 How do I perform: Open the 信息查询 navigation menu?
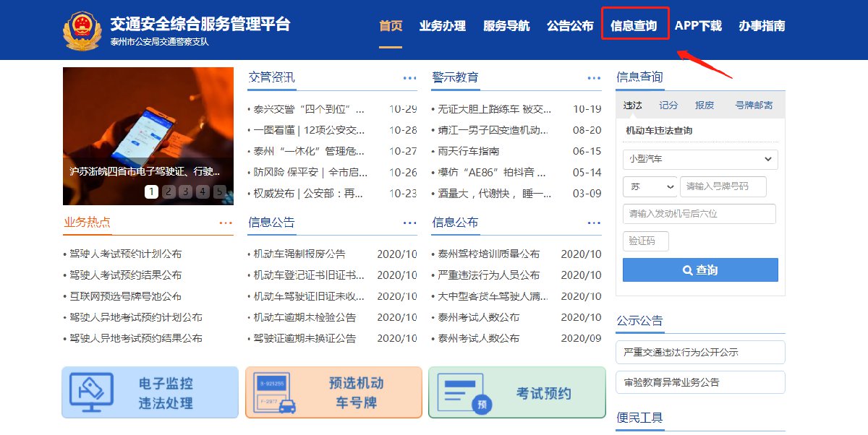634,27
